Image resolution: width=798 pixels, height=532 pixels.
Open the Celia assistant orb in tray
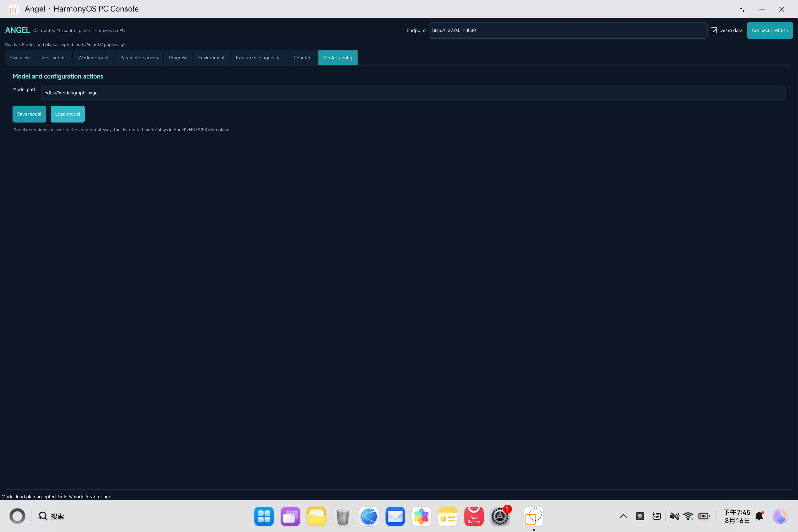[x=780, y=516]
